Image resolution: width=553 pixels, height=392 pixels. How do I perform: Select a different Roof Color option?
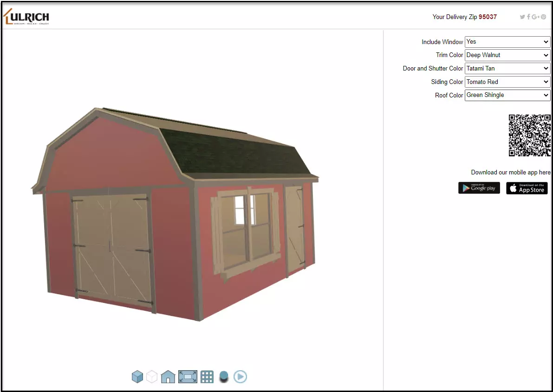[507, 95]
